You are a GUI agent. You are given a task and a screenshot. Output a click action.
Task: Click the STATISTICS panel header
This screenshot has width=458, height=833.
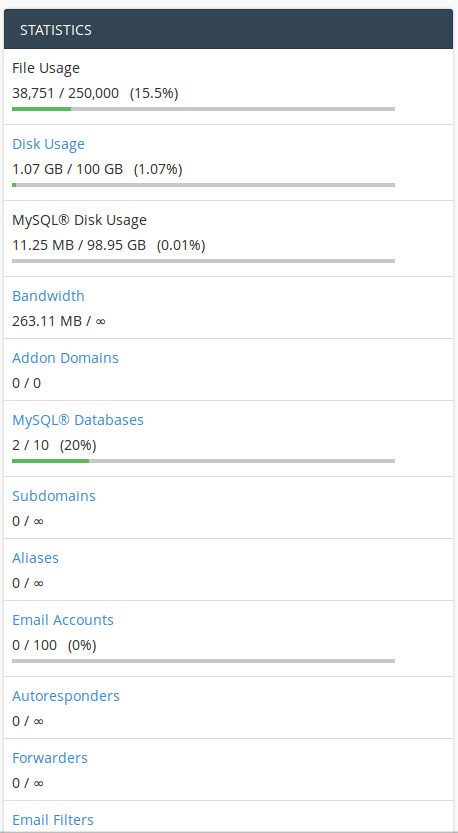point(228,30)
